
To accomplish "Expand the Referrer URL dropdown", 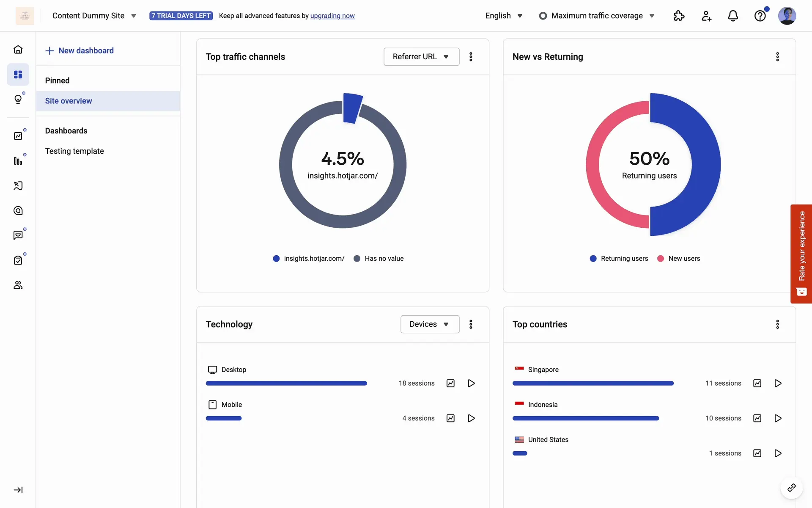I will pyautogui.click(x=421, y=57).
